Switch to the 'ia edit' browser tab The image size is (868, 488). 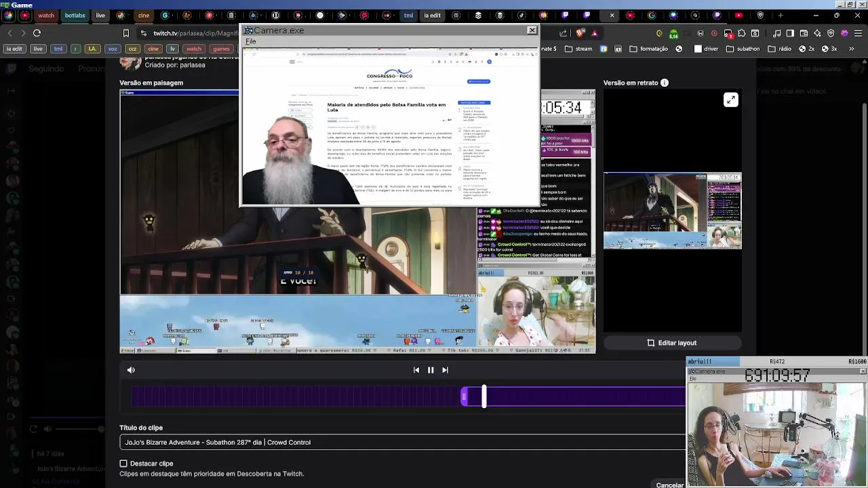point(432,15)
